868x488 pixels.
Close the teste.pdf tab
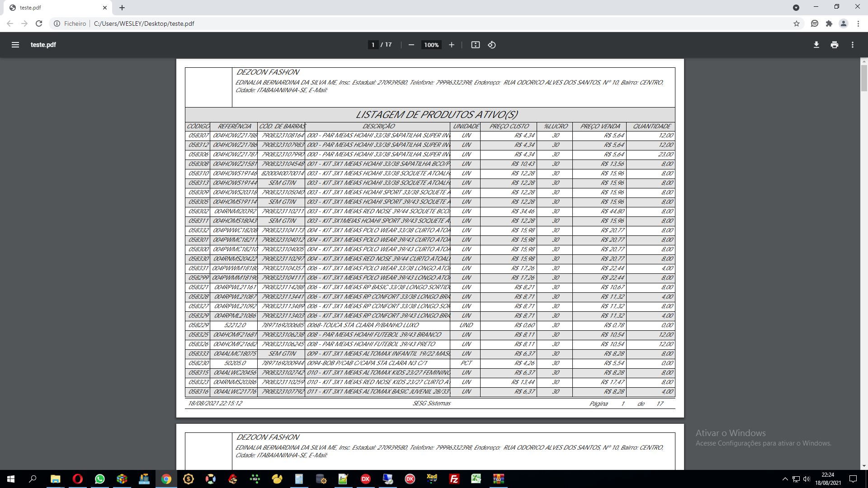click(x=105, y=8)
